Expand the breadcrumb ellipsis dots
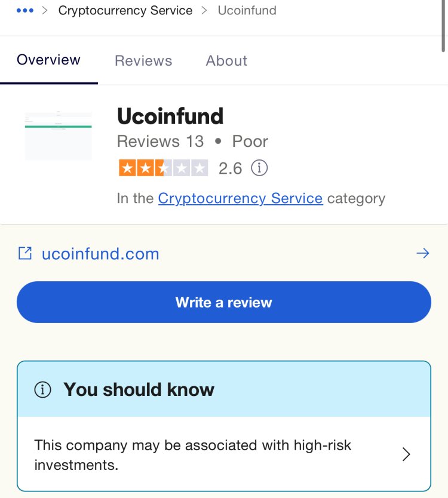Image resolution: width=448 pixels, height=498 pixels. (24, 11)
